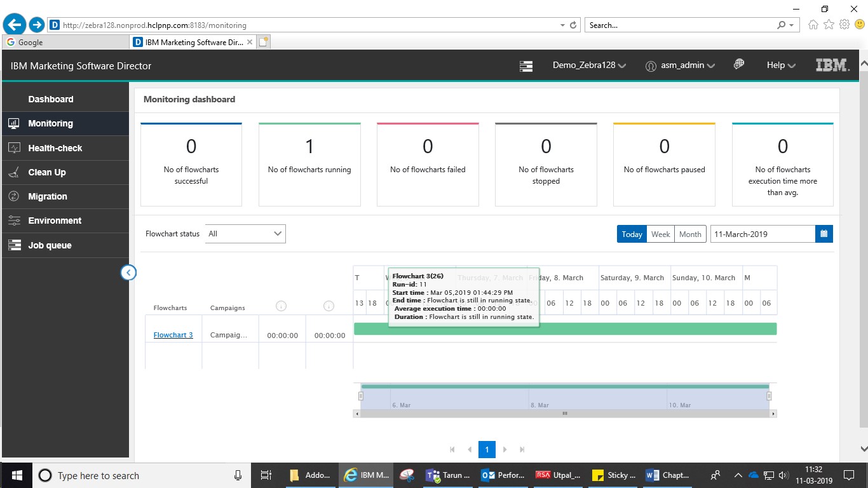
Task: Click the Windows Start button
Action: (17, 475)
